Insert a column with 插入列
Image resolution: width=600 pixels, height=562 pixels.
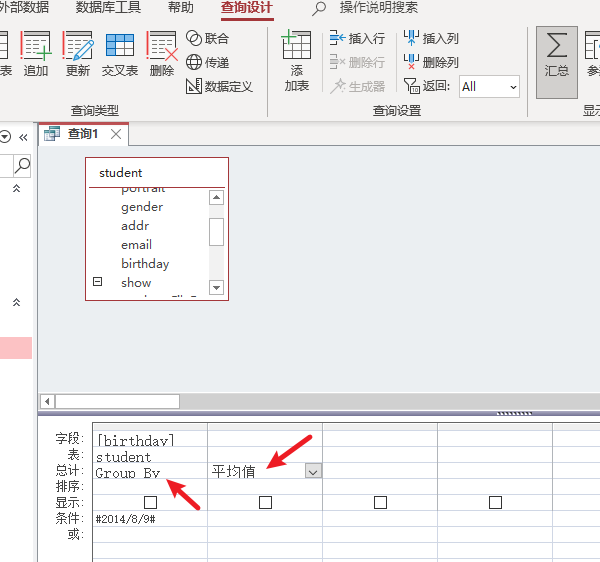[x=431, y=38]
